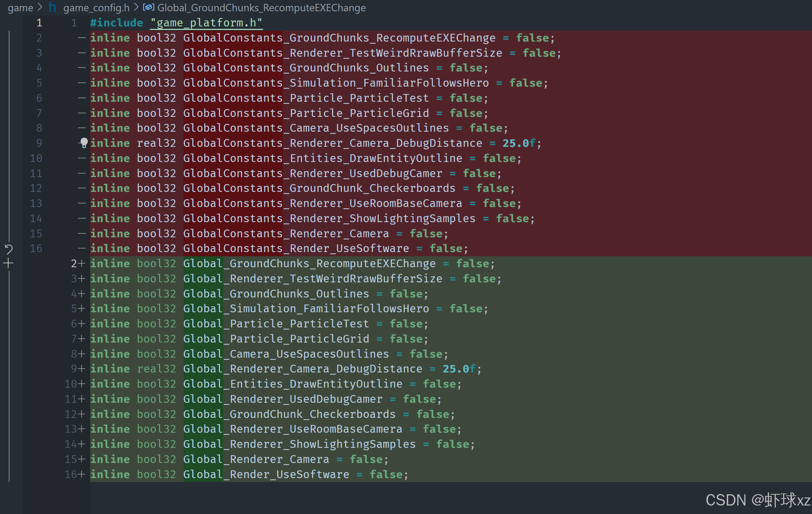Click the lightbulb code action icon

(84, 143)
